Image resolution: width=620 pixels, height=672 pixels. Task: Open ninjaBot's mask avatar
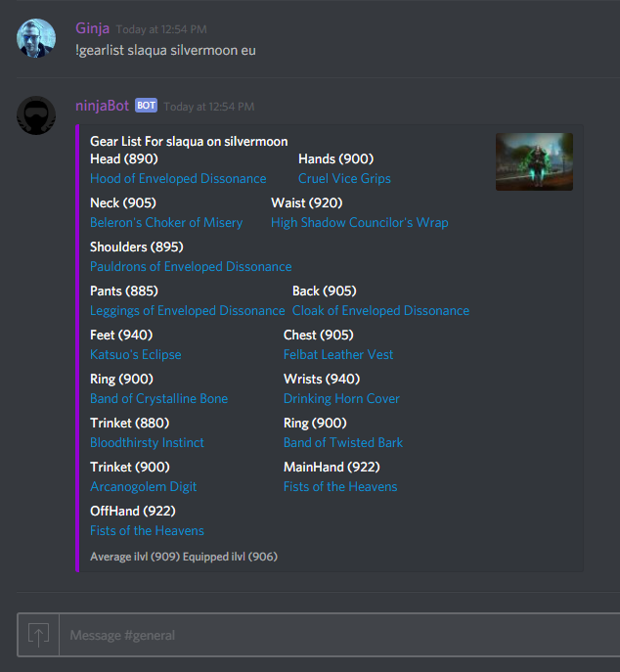(x=36, y=115)
